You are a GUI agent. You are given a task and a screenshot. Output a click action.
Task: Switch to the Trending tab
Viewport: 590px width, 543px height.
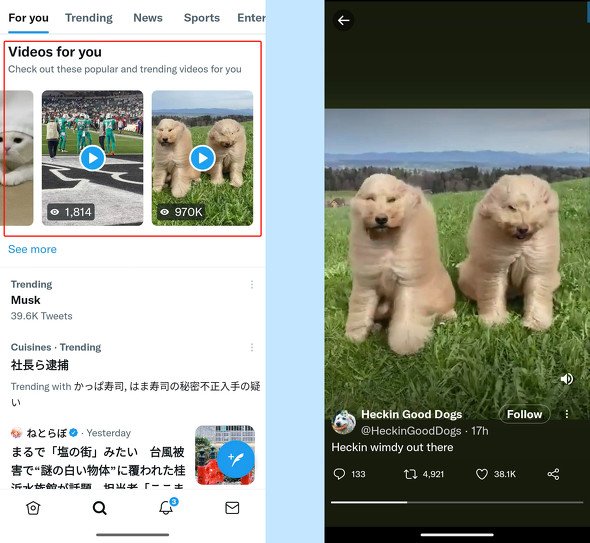[89, 18]
